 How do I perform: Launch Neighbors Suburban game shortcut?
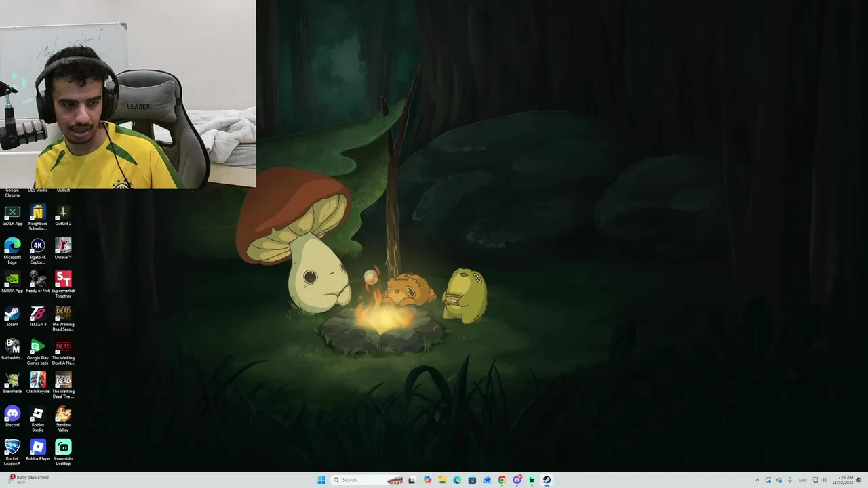point(37,218)
